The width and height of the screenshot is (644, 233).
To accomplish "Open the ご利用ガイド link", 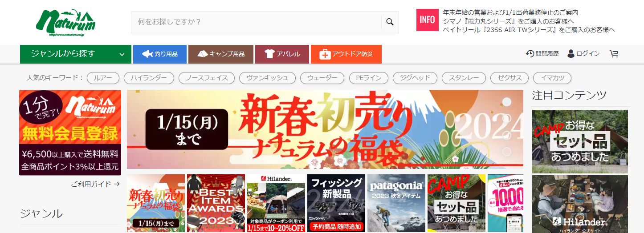I will click(95, 184).
